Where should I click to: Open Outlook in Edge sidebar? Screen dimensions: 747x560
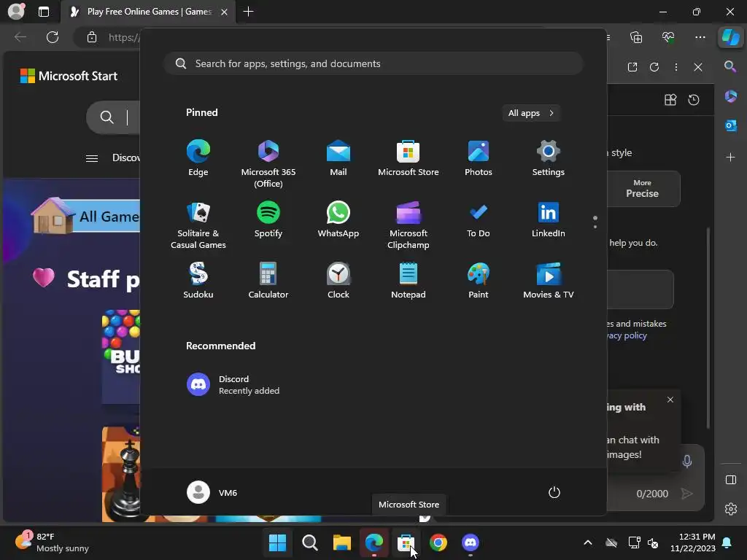point(730,125)
